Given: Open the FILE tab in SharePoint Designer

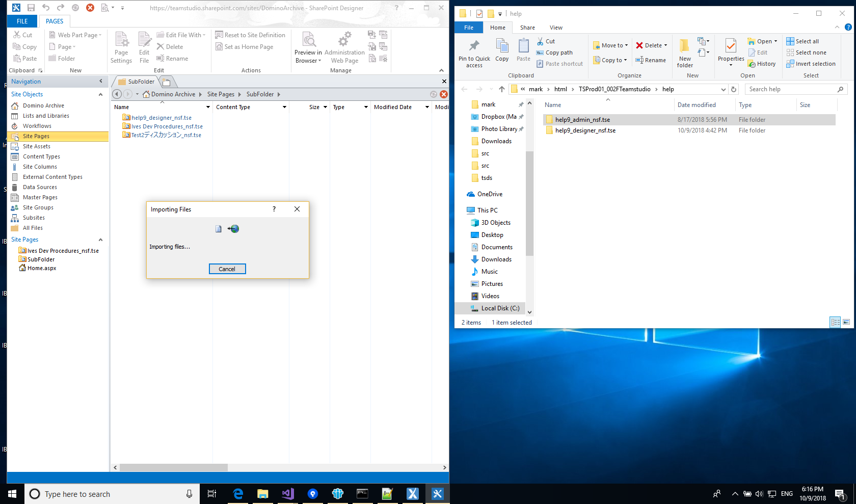Looking at the screenshot, I should pyautogui.click(x=22, y=21).
